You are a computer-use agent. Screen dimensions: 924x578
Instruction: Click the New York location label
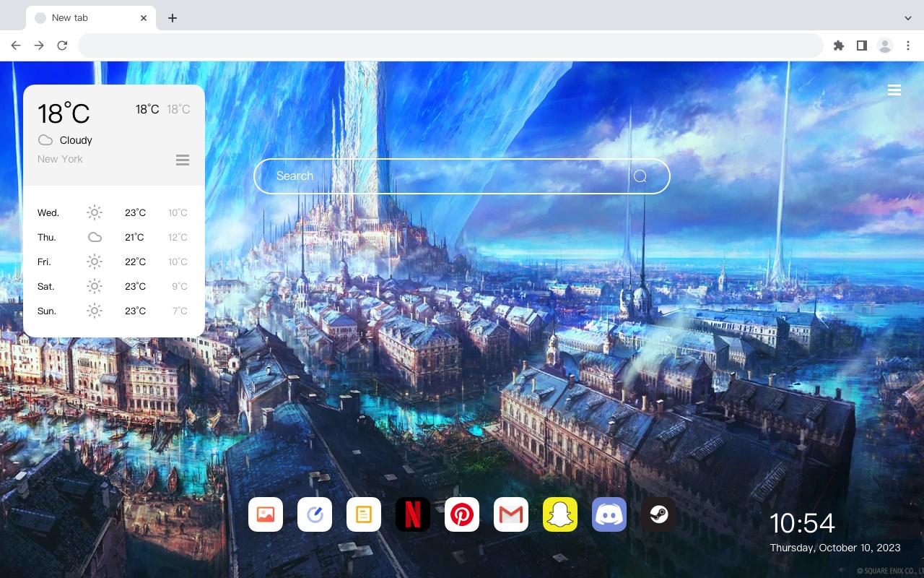(60, 159)
